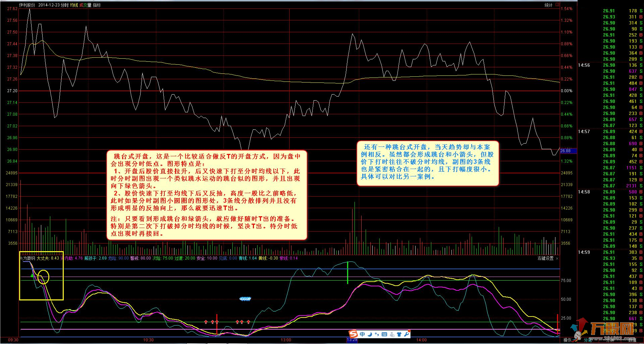This screenshot has width=644, height=344.
Task: Click the 14:00 time axis label
Action: coord(421,340)
